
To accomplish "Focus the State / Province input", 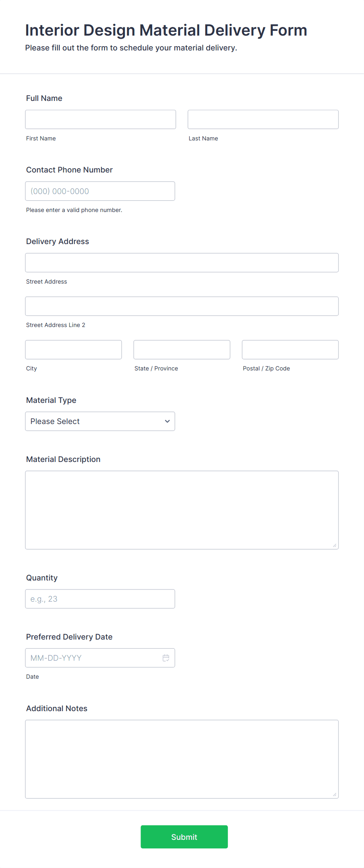I will pyautogui.click(x=181, y=349).
